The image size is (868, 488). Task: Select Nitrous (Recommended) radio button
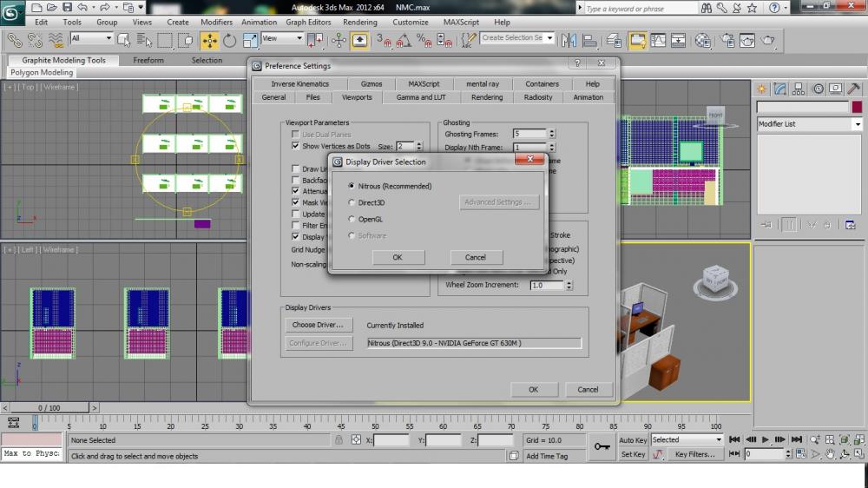point(352,186)
